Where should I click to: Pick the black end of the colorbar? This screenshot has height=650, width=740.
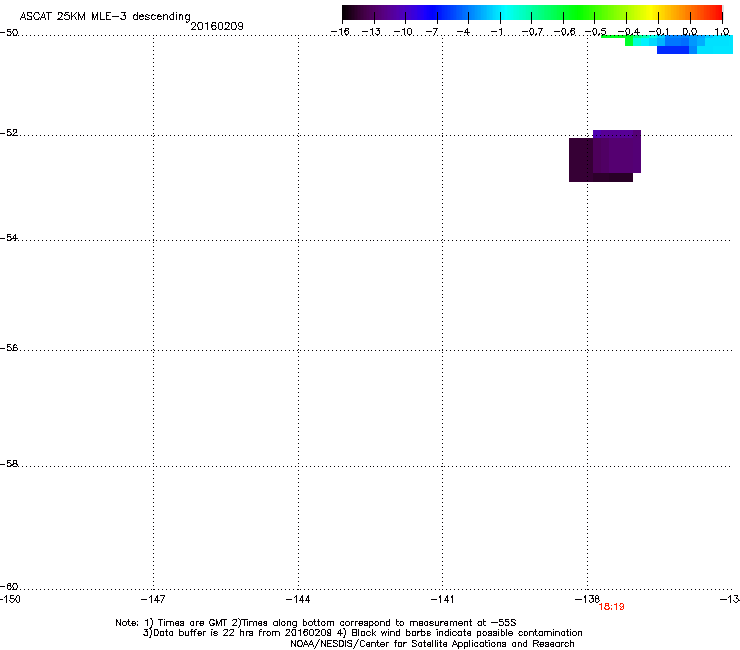coord(348,12)
